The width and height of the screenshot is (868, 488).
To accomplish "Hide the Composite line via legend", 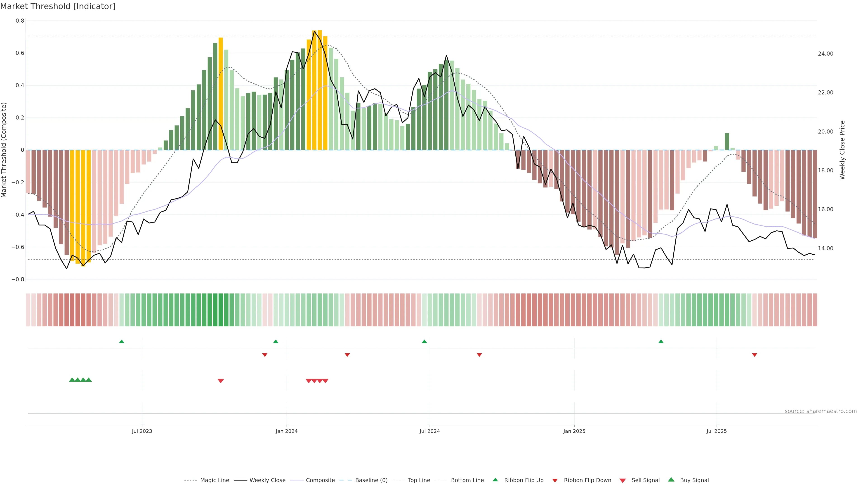I will click(320, 480).
